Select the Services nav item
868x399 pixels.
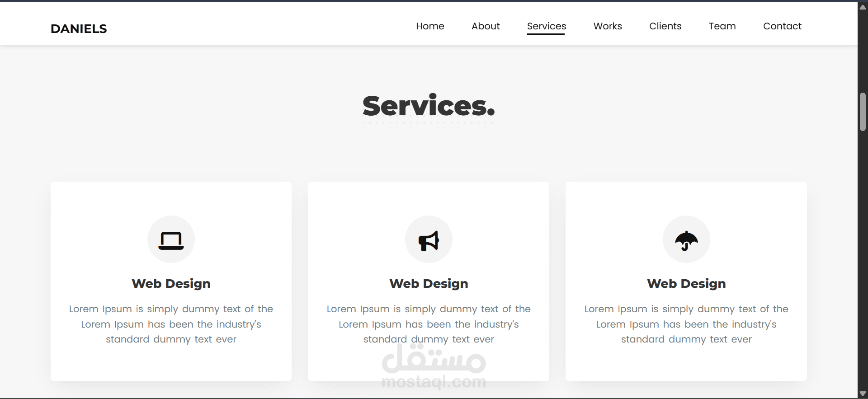tap(546, 26)
